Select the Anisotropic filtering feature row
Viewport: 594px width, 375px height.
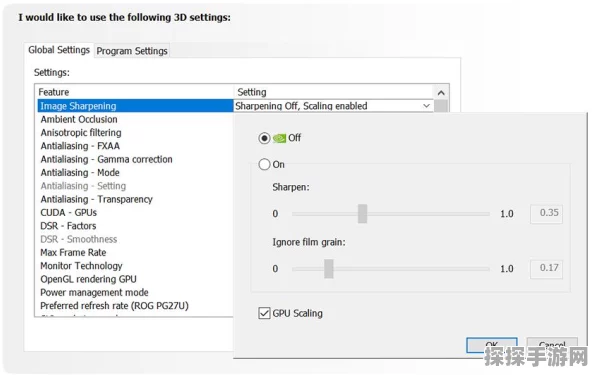point(136,133)
